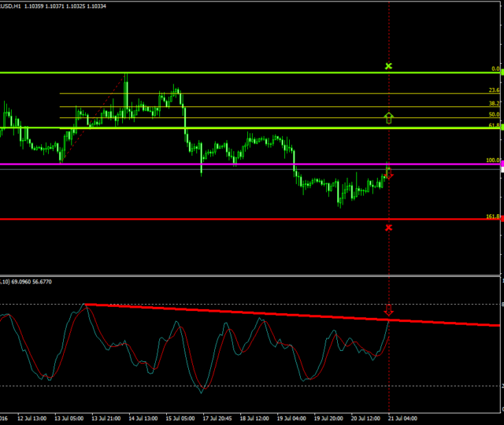
Task: Click the Fibonacci 161.8 level label
Action: [x=493, y=215]
